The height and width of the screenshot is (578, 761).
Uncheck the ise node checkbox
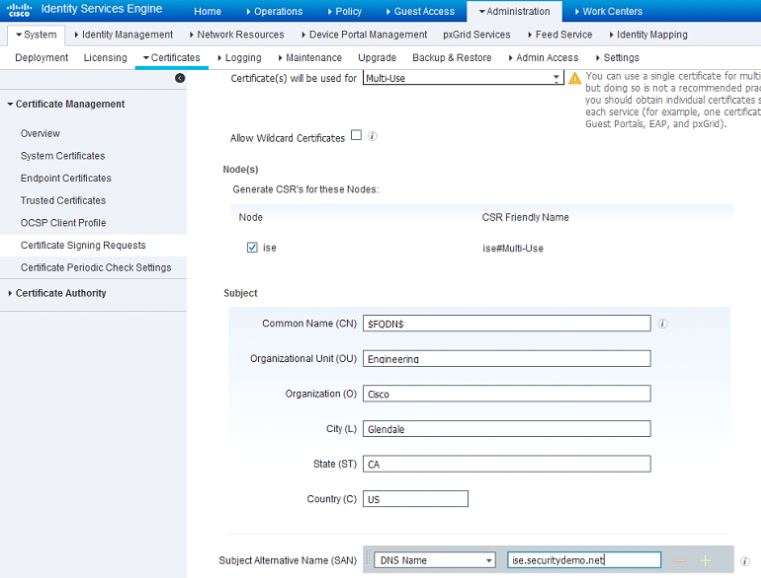point(252,248)
